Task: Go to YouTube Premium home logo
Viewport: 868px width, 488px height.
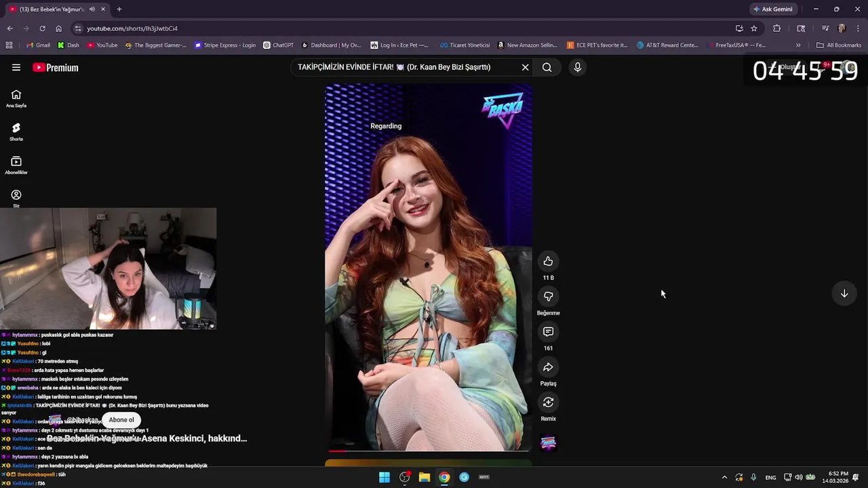Action: (56, 67)
